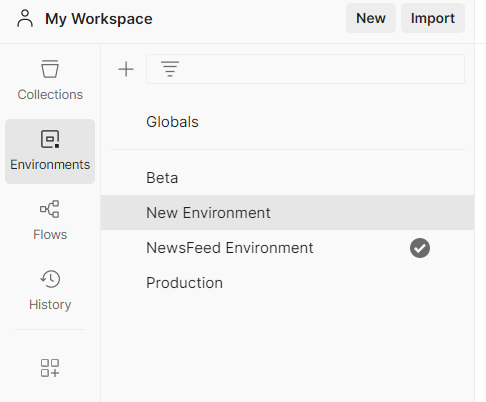The width and height of the screenshot is (486, 402).
Task: Select the Production environment
Action: point(287,283)
